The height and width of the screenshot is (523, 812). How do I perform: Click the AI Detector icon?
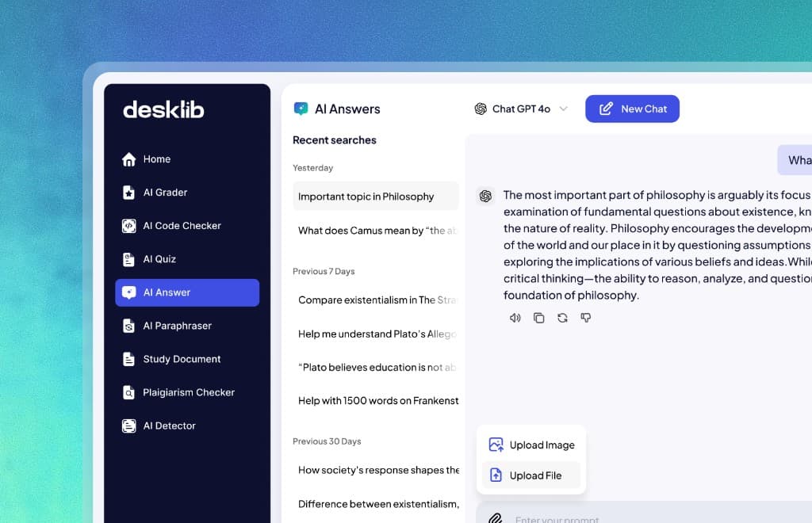[x=129, y=426]
